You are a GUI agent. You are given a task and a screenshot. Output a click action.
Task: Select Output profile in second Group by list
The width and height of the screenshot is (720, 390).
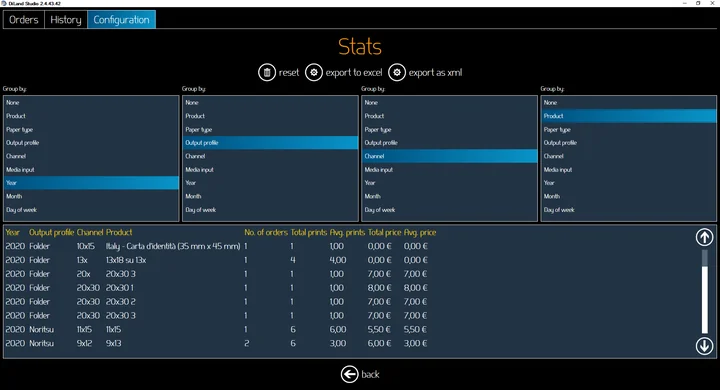pyautogui.click(x=270, y=143)
